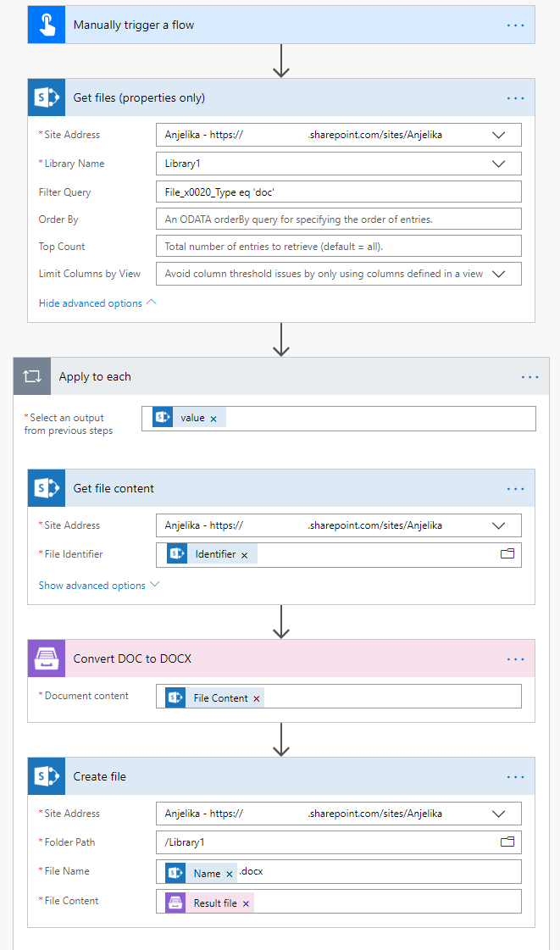The height and width of the screenshot is (950, 560).
Task: Click the Filter Query label
Action: pos(64,192)
